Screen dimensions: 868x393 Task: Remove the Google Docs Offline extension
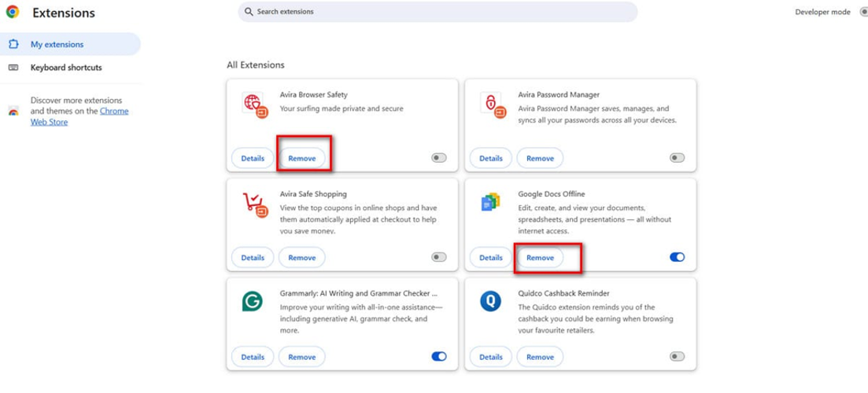[540, 257]
